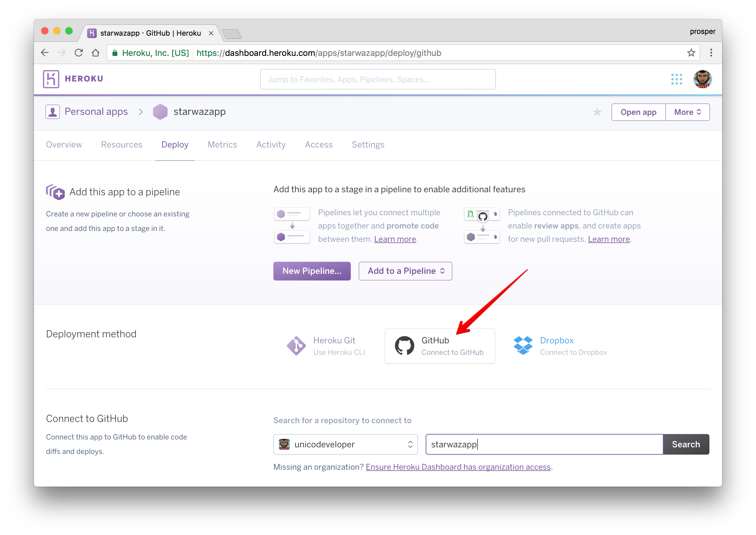Click the New Pipeline button
Screen dimensions: 756x535
(x=311, y=271)
